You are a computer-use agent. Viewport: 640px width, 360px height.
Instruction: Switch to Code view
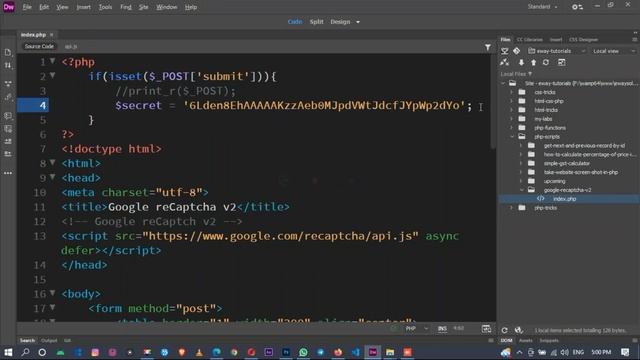pyautogui.click(x=295, y=22)
